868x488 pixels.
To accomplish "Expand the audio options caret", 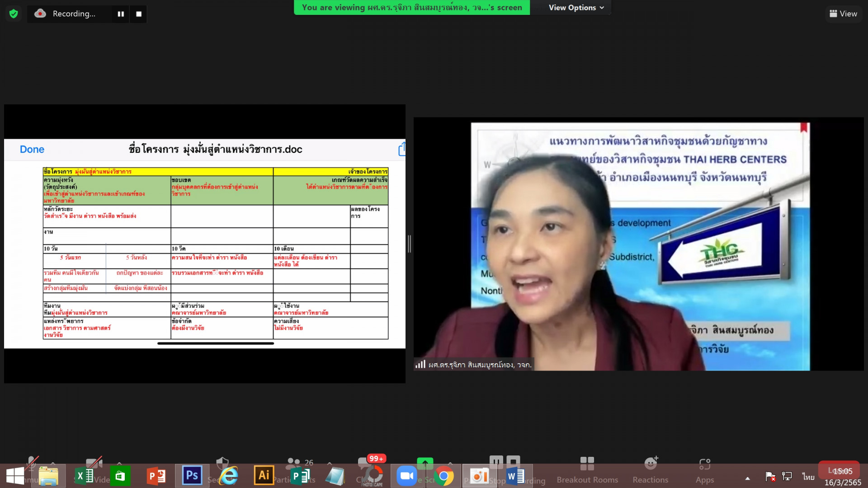I will tap(53, 463).
